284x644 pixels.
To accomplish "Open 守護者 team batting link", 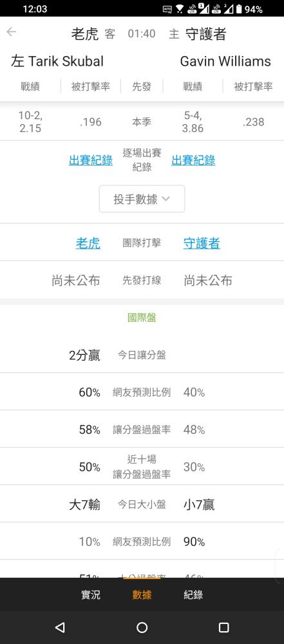I will (x=202, y=243).
